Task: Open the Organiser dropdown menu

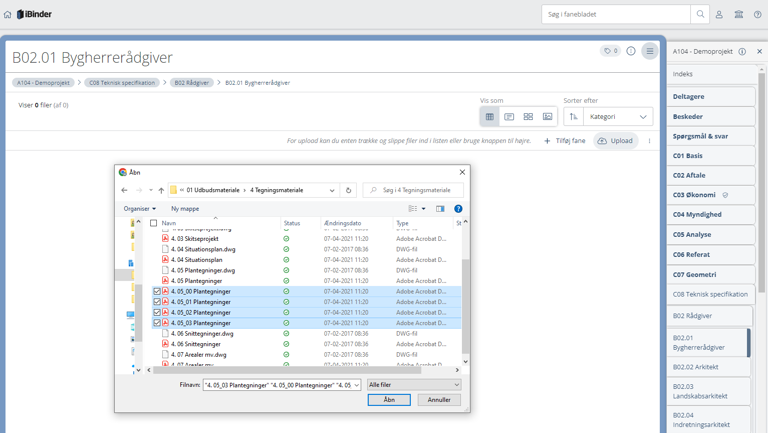Action: [140, 209]
